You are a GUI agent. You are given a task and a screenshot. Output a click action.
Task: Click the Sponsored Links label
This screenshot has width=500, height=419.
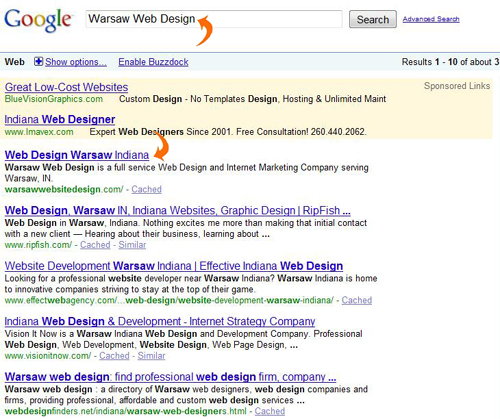[457, 86]
